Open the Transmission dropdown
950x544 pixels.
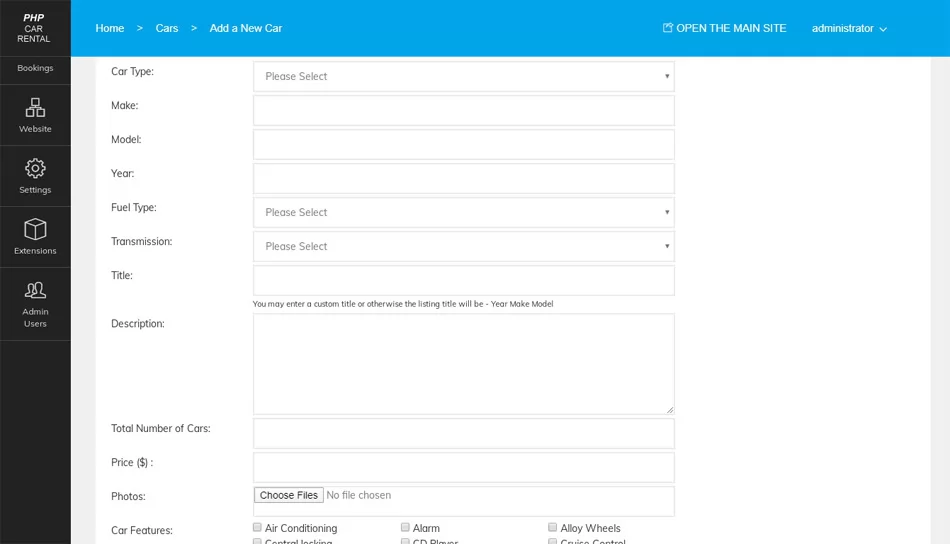463,246
